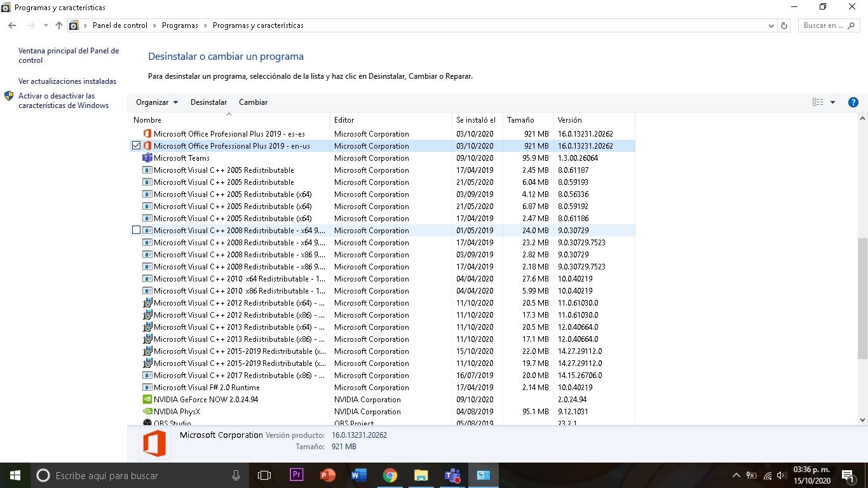The width and height of the screenshot is (868, 488).
Task: Click the shield icon beside Windows features
Action: (x=9, y=96)
